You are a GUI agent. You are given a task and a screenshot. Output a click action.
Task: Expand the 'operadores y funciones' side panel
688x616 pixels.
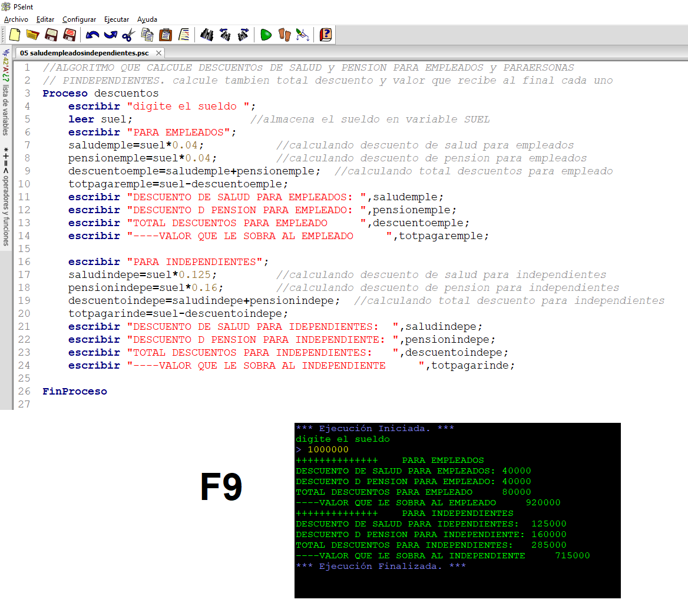6,197
